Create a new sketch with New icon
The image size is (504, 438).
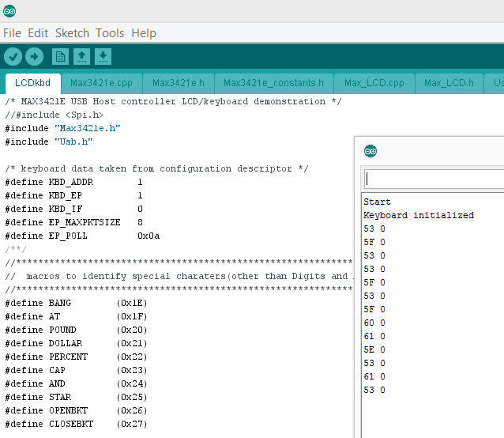point(60,57)
